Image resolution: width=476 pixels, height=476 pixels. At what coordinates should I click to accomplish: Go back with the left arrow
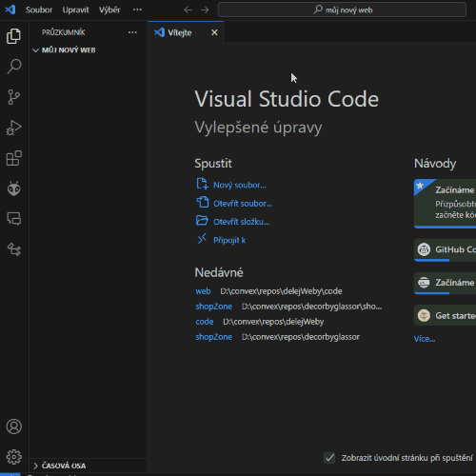pyautogui.click(x=188, y=10)
